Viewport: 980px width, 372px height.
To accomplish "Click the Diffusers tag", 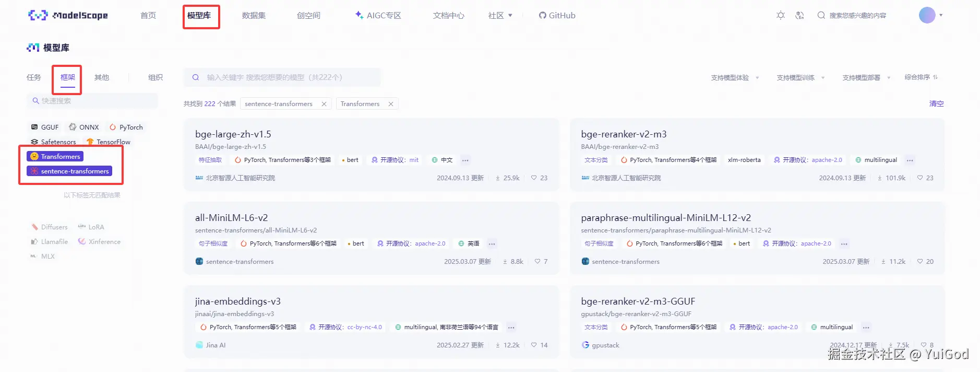I will pos(50,227).
